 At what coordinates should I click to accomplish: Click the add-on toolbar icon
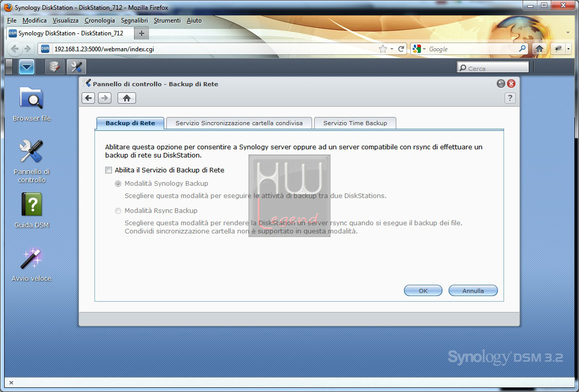(x=558, y=49)
